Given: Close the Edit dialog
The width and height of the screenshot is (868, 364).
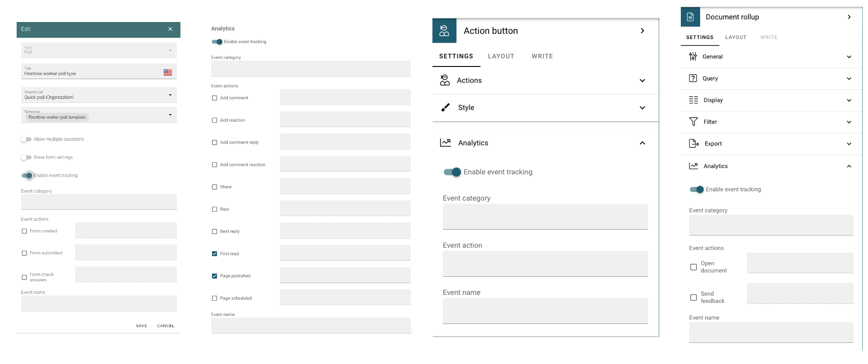Looking at the screenshot, I should click(x=170, y=29).
